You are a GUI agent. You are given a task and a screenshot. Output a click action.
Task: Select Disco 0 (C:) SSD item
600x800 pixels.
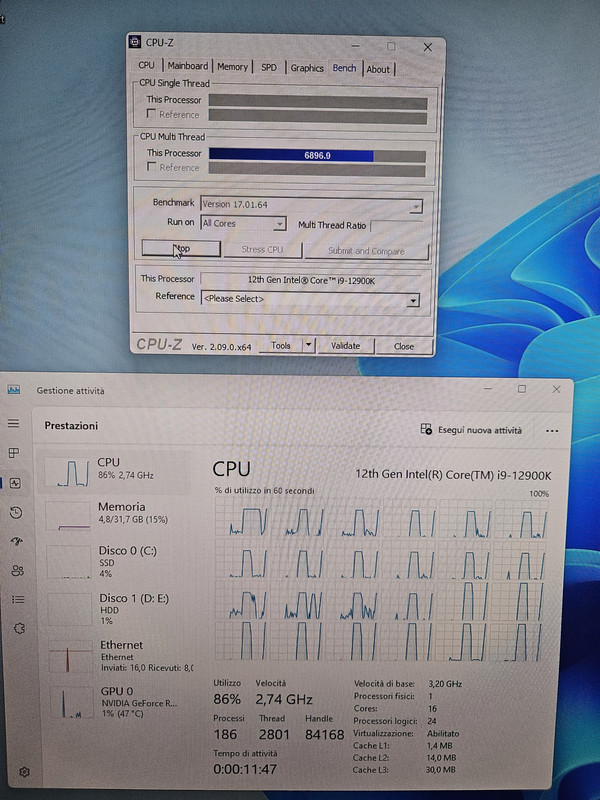[x=117, y=561]
